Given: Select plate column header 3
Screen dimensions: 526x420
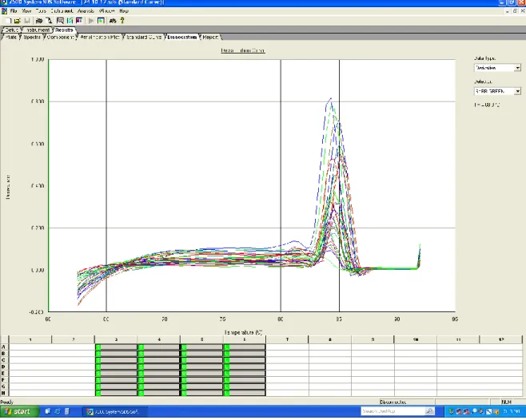Looking at the screenshot, I should [116, 339].
